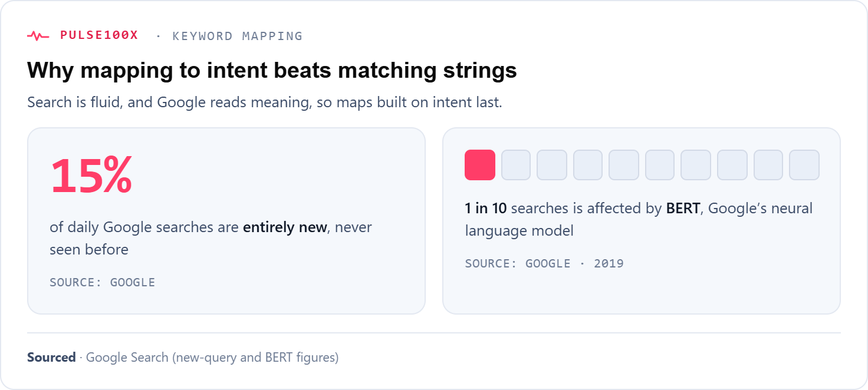Click the bold 'BERT' word
Image resolution: width=868 pixels, height=390 pixels.
[x=683, y=209]
